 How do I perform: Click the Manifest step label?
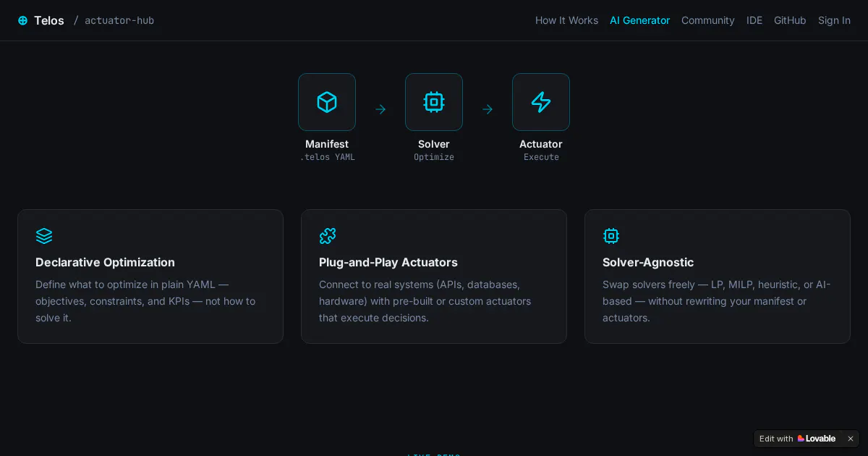327,144
